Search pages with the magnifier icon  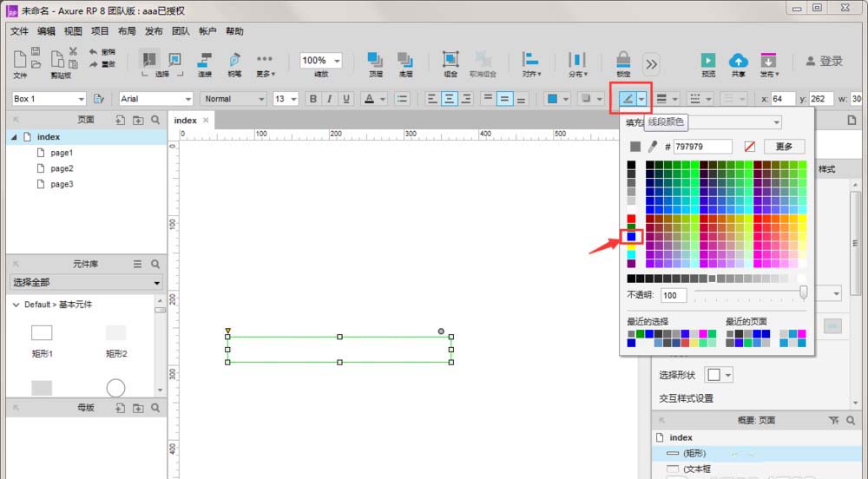[155, 120]
